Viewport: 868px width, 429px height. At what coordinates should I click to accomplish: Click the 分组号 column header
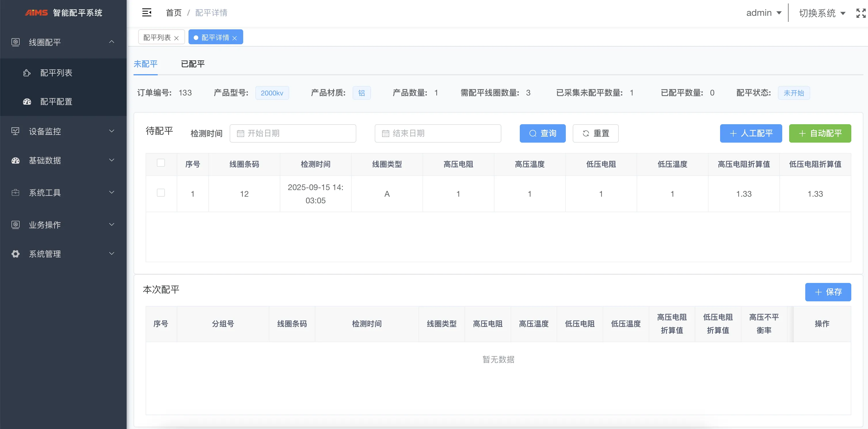pos(223,323)
